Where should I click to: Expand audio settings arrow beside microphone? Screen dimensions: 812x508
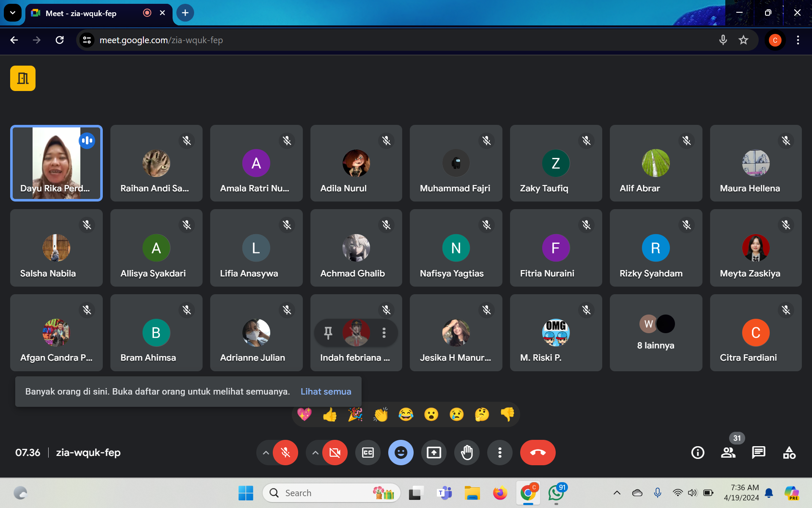(266, 453)
